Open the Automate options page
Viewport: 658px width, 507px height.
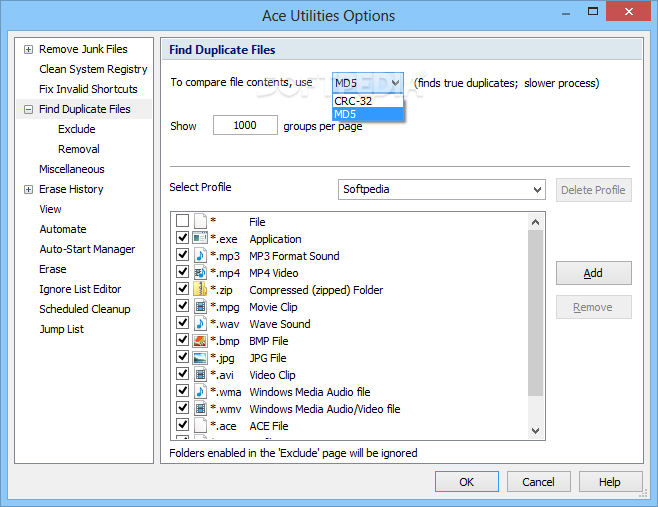pyautogui.click(x=63, y=229)
